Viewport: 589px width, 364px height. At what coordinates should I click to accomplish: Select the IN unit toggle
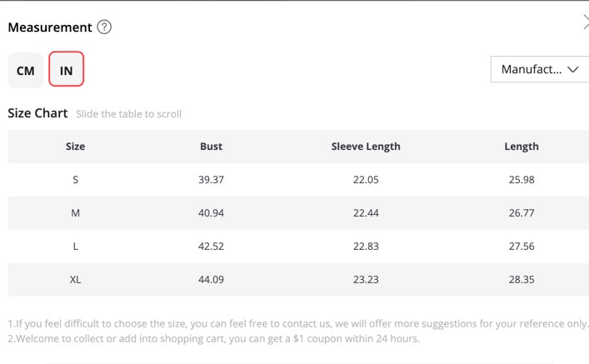(66, 71)
